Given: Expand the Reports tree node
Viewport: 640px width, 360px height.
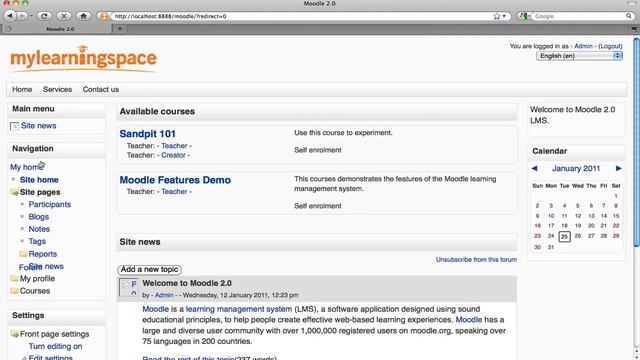Looking at the screenshot, I should [x=23, y=253].
